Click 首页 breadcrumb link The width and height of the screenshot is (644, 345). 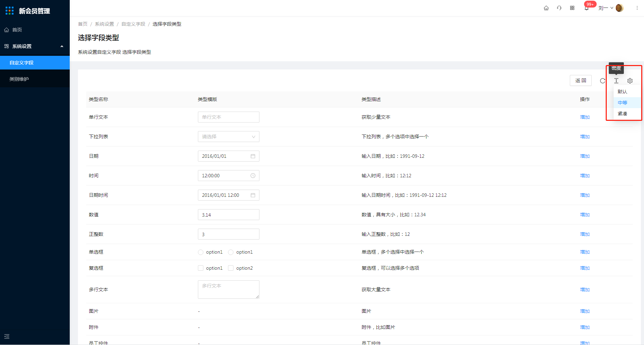point(83,24)
